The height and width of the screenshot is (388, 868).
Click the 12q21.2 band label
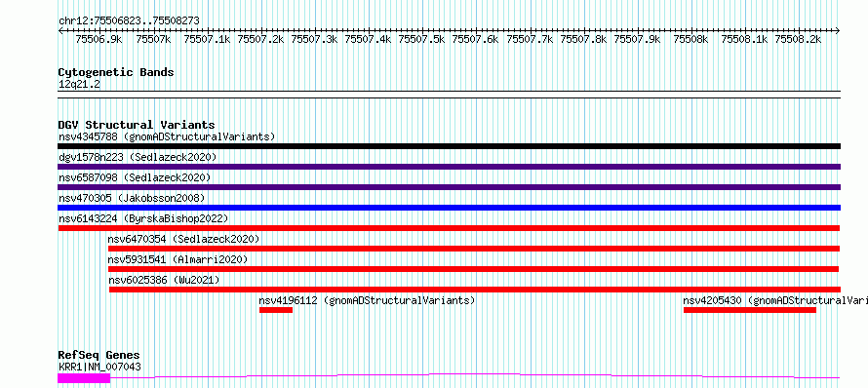tap(79, 84)
